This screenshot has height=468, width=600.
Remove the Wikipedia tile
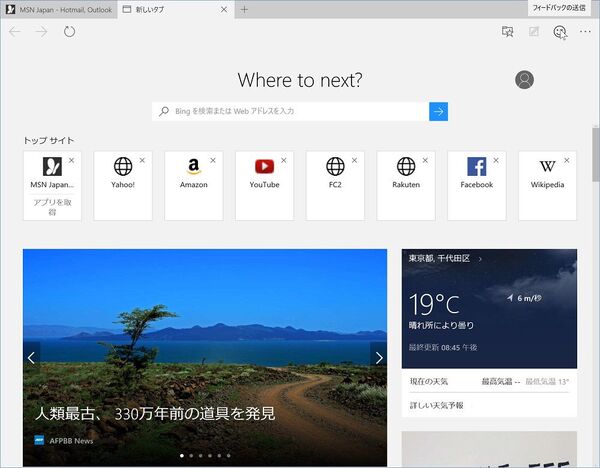tap(567, 160)
